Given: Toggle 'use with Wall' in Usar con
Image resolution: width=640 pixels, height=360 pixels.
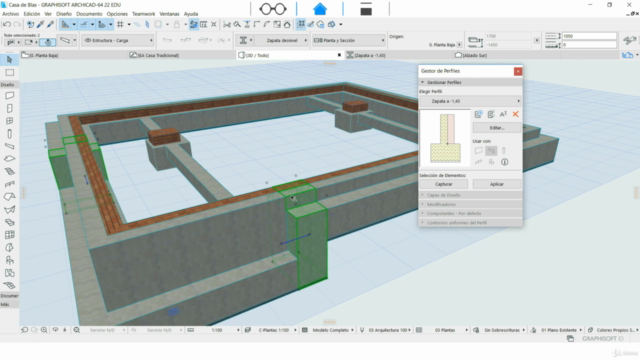Looking at the screenshot, I should tap(478, 151).
